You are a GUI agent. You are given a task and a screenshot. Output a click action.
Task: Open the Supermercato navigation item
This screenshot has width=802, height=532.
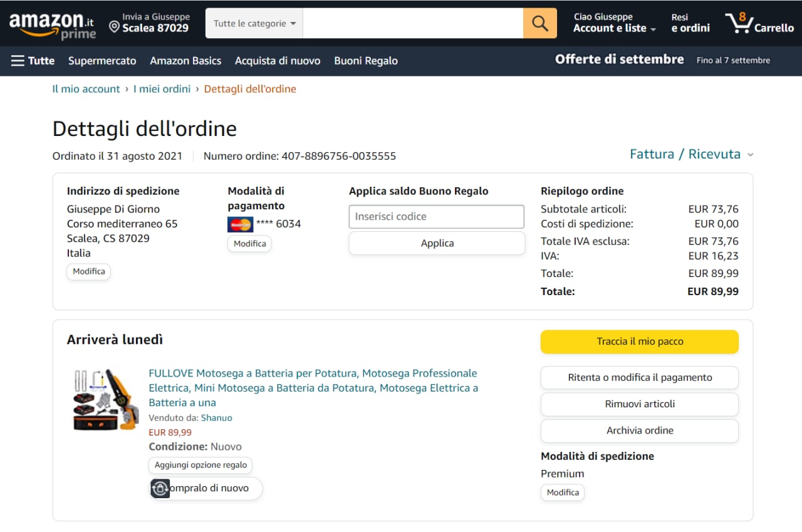[102, 61]
